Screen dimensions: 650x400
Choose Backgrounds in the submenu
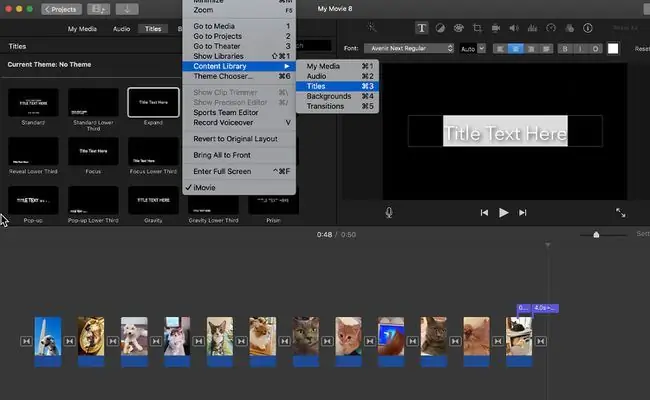[337, 96]
